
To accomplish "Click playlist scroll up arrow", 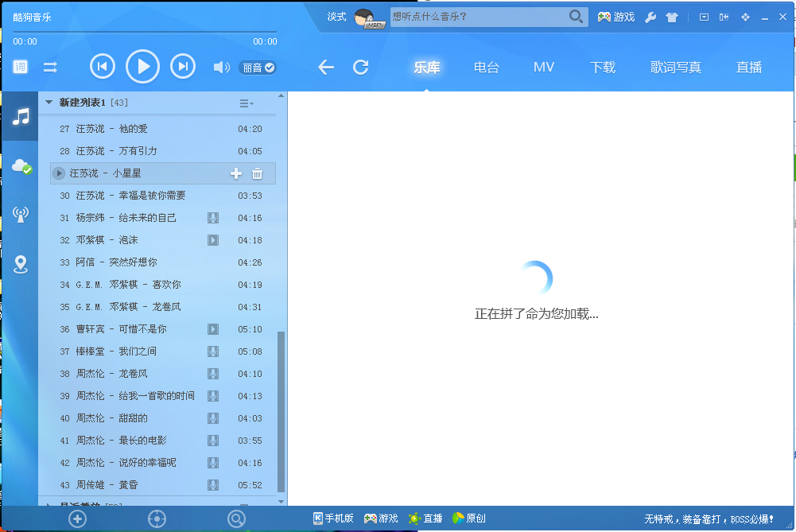I will [x=282, y=96].
